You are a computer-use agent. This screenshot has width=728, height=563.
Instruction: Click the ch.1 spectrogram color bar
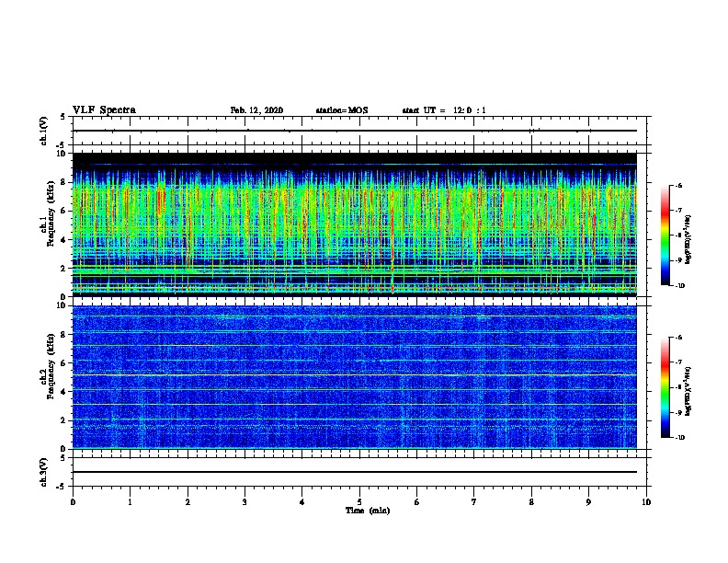[665, 236]
